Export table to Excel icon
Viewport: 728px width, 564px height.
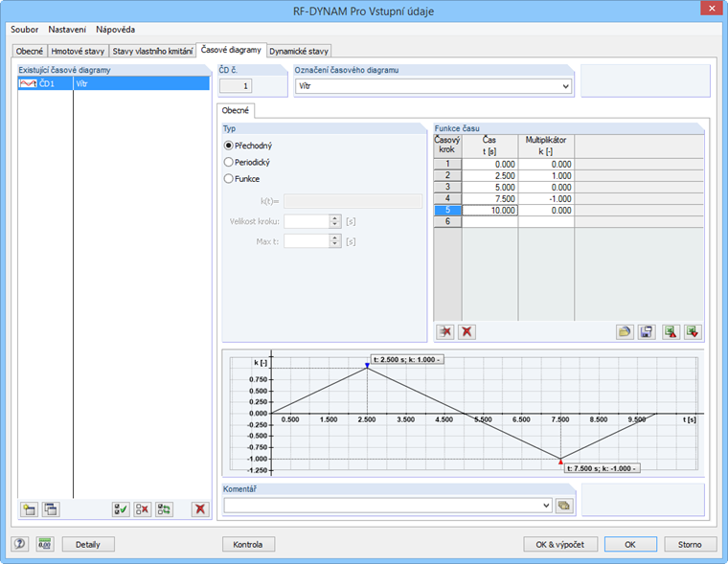click(x=671, y=331)
